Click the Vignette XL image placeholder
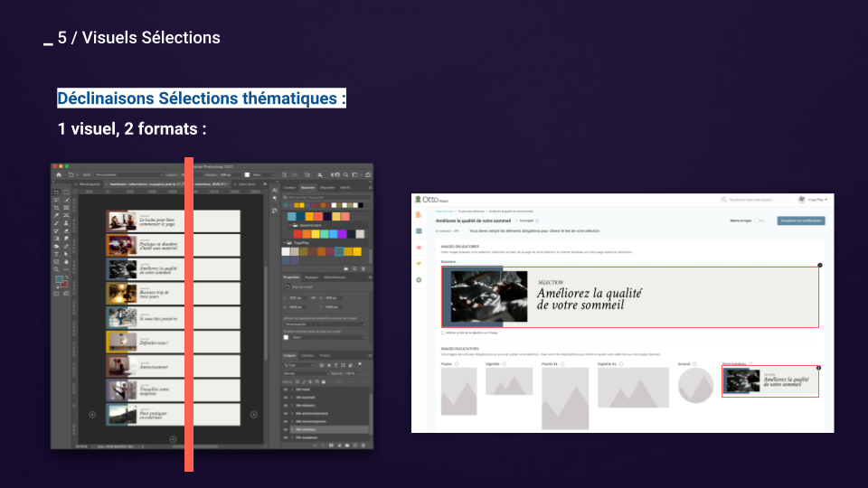868x488 pixels. (x=633, y=388)
